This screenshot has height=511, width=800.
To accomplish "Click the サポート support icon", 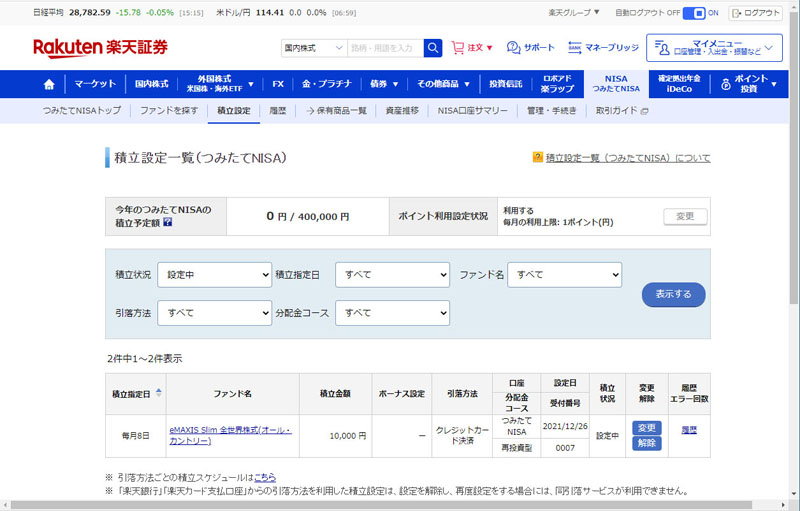I will coord(513,48).
